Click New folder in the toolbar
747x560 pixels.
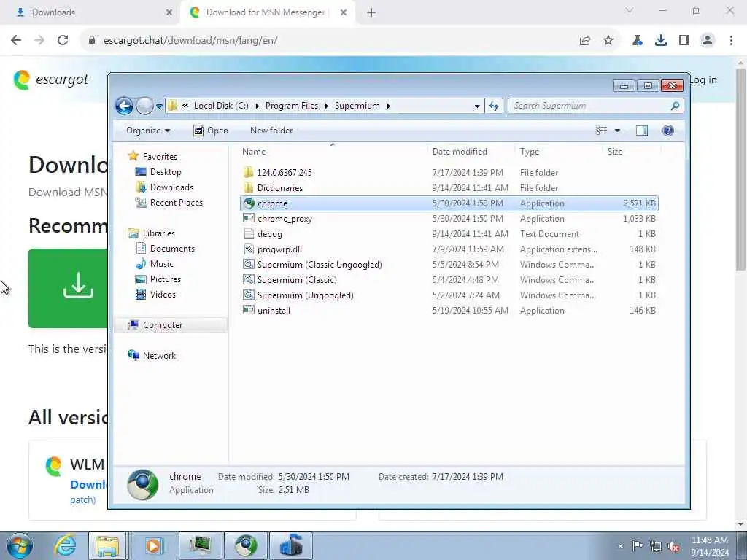pyautogui.click(x=271, y=131)
